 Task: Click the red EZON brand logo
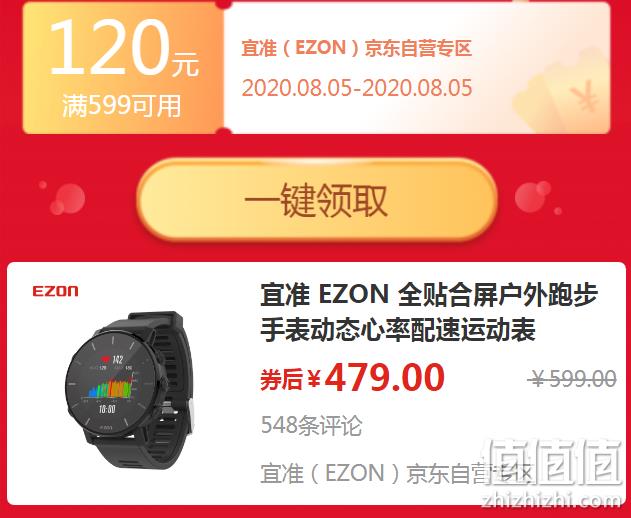[56, 291]
